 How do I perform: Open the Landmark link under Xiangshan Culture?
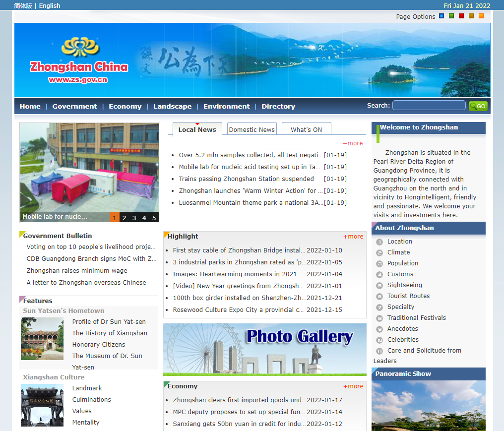click(87, 388)
